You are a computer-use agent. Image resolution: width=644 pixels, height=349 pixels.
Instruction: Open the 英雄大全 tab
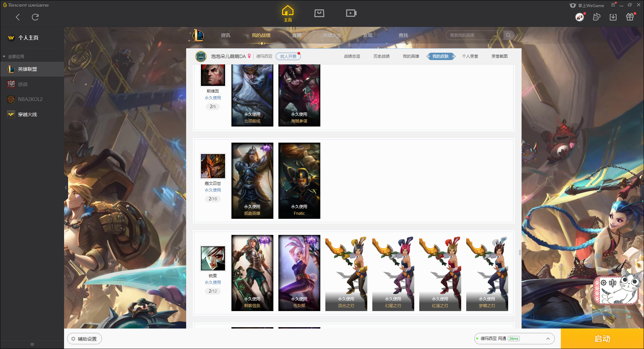coord(332,35)
